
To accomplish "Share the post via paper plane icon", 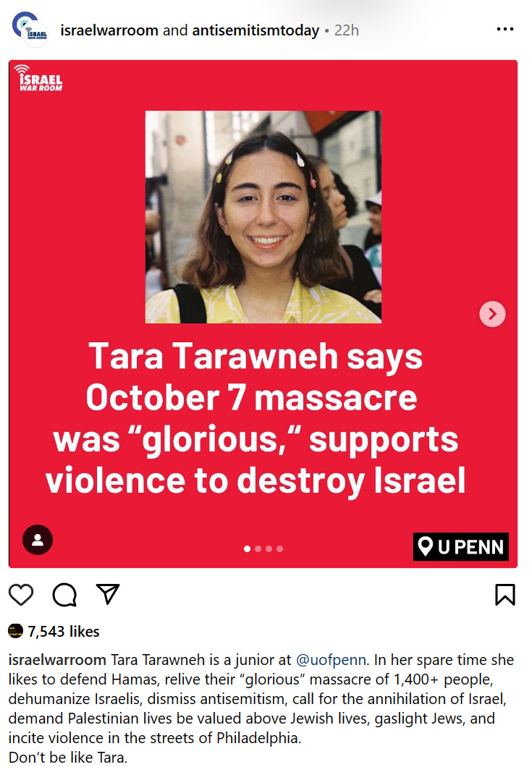I will click(108, 594).
